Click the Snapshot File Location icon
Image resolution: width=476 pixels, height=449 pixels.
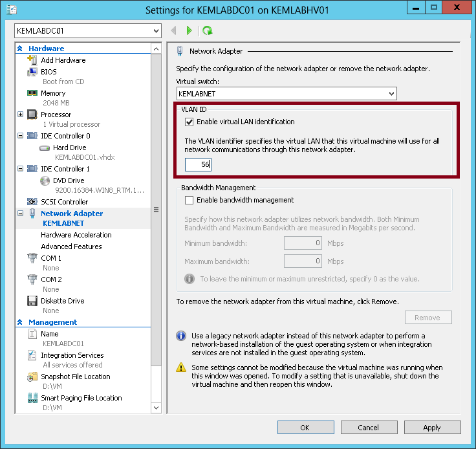click(32, 377)
